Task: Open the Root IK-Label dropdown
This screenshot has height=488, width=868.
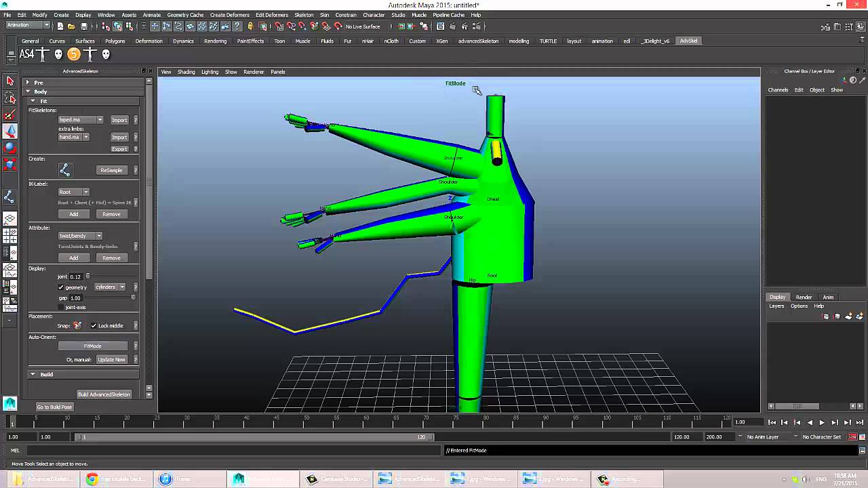Action: (74, 192)
